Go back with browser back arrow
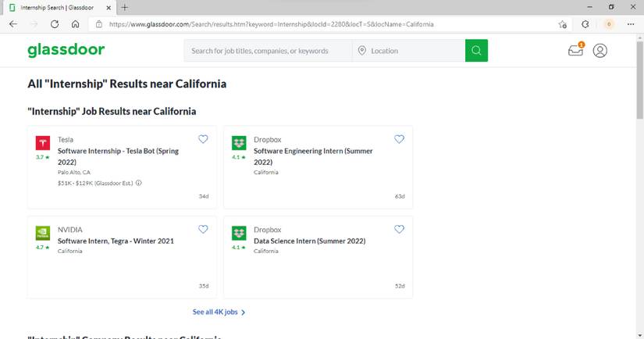The height and width of the screenshot is (339, 644). 13,24
